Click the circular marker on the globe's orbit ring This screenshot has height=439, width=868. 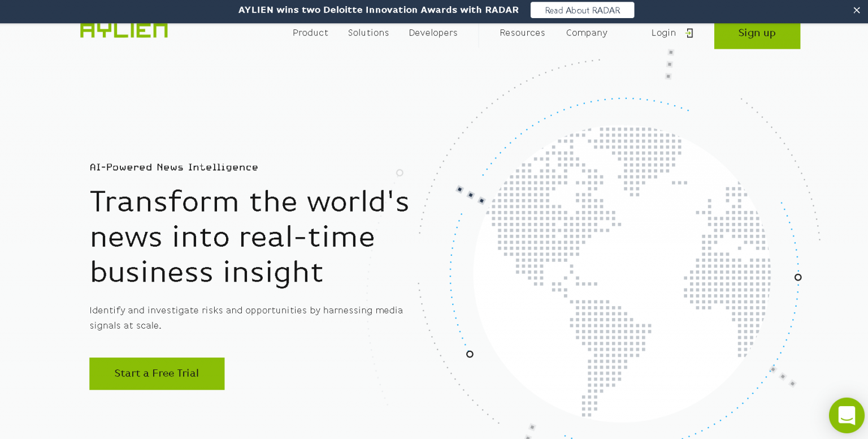coord(798,277)
